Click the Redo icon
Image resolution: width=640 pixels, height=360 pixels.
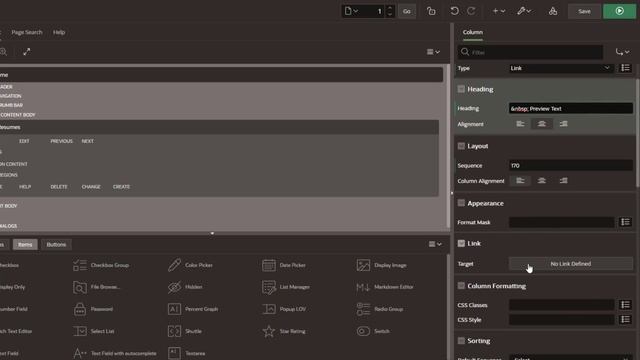tap(471, 11)
